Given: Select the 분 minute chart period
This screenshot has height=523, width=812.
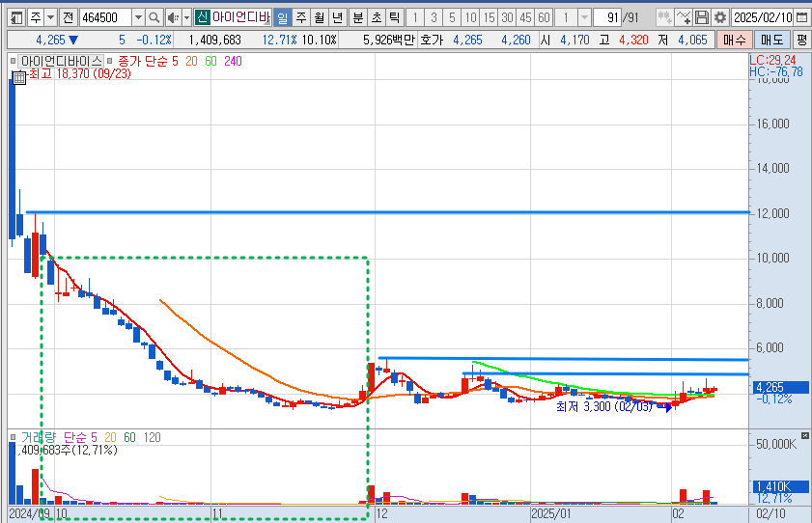Looking at the screenshot, I should 358,18.
